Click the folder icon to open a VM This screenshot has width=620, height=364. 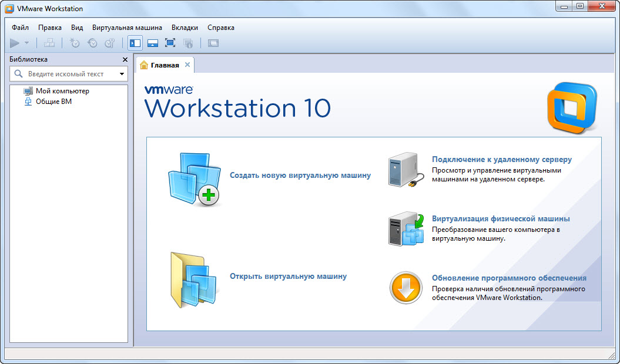pyautogui.click(x=187, y=280)
